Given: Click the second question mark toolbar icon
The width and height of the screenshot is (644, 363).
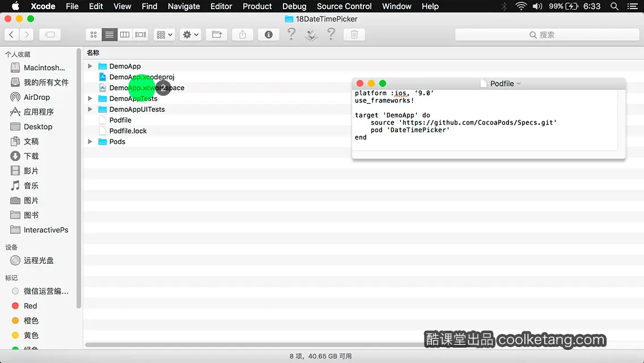Looking at the screenshot, I should tap(331, 34).
